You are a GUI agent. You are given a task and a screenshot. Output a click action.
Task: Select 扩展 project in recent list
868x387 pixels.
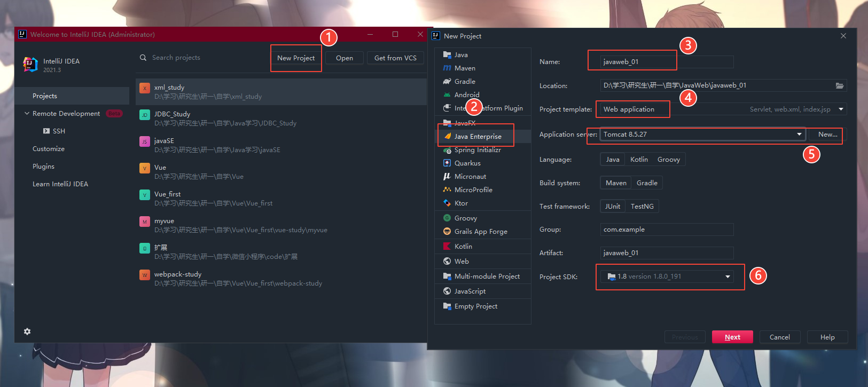click(x=281, y=252)
